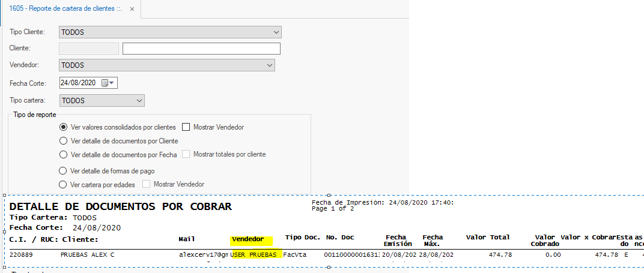The image size is (644, 273).
Task: Click the greyed Cliente code field
Action: tap(89, 49)
